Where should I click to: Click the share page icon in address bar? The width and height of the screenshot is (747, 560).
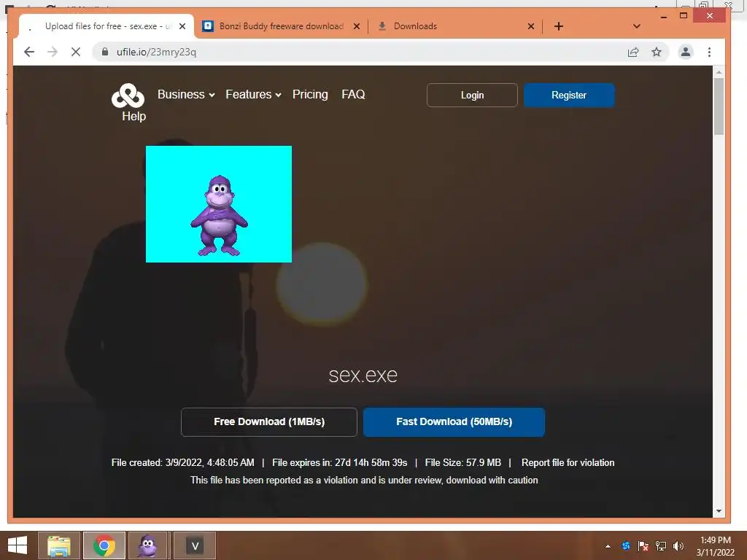(633, 52)
